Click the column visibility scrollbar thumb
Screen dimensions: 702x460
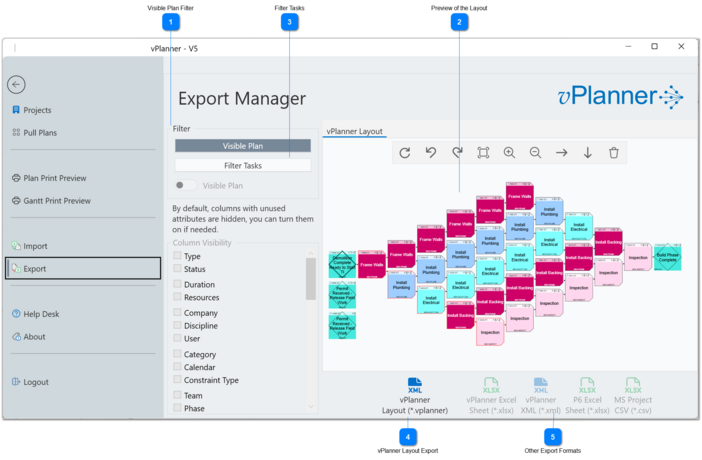point(311,279)
